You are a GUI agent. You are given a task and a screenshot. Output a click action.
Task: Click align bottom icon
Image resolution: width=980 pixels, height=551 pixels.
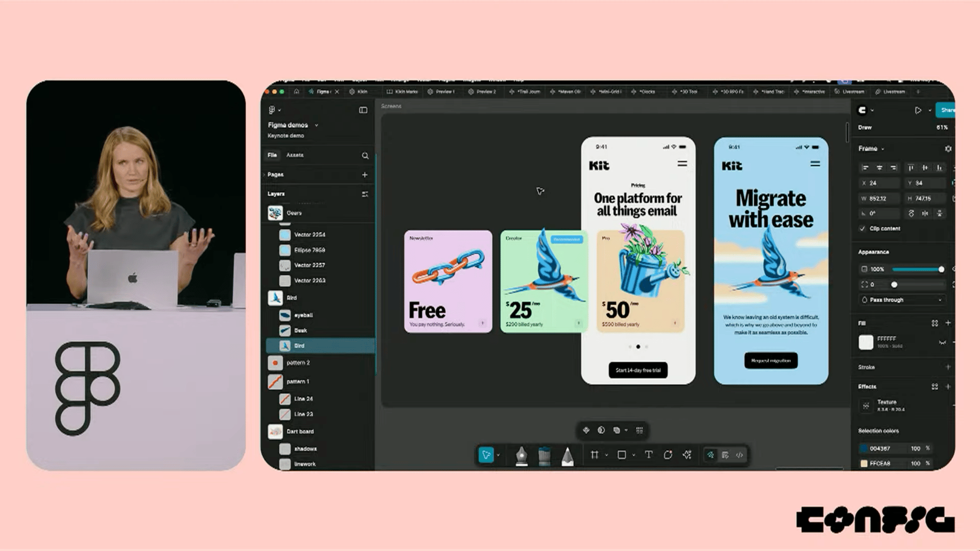pos(939,167)
